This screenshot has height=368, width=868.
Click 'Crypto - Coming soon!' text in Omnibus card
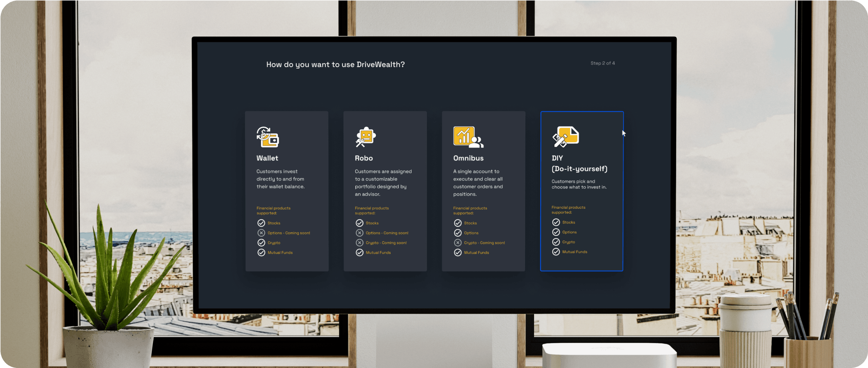pos(484,243)
